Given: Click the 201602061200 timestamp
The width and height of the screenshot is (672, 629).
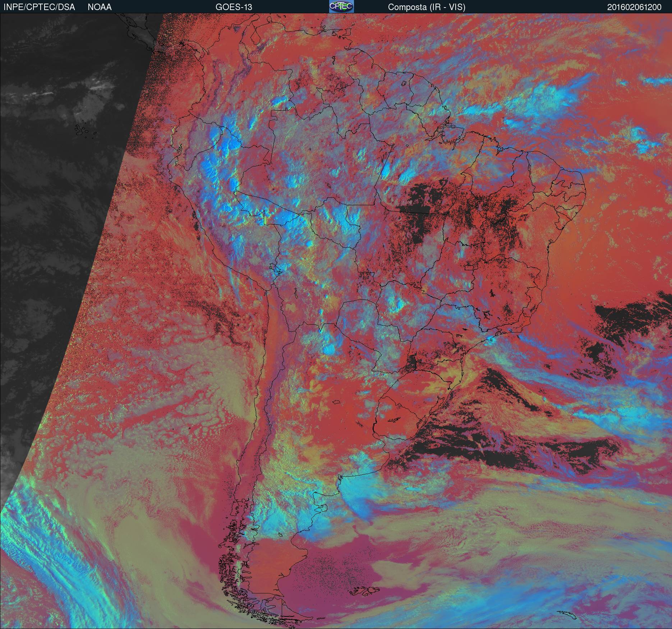Looking at the screenshot, I should [634, 7].
